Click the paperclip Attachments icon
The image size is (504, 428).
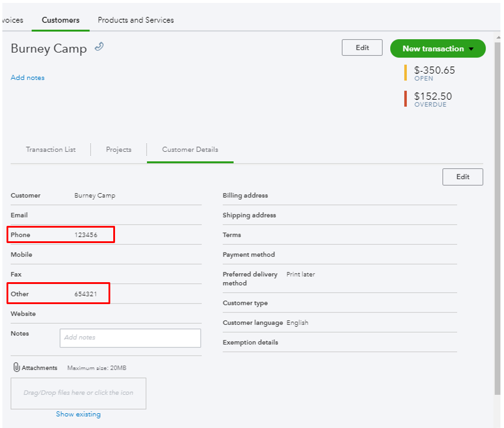17,368
